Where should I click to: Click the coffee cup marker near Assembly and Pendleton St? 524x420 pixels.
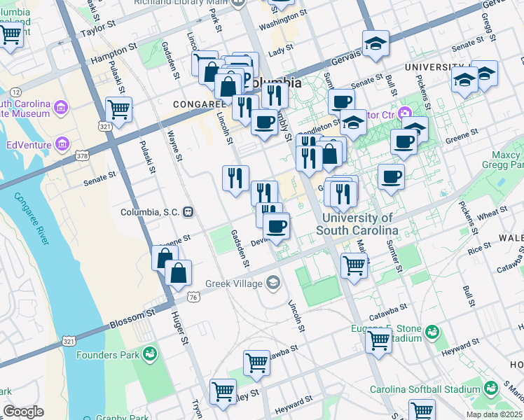(x=264, y=125)
